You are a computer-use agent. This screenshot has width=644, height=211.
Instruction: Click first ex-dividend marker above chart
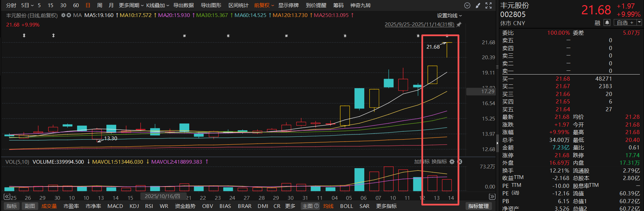(x=24, y=35)
